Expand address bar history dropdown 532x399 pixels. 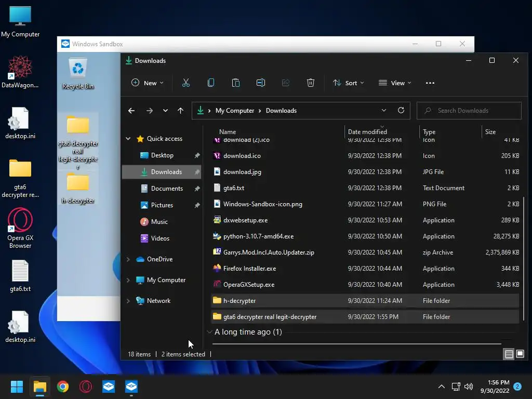tap(384, 110)
